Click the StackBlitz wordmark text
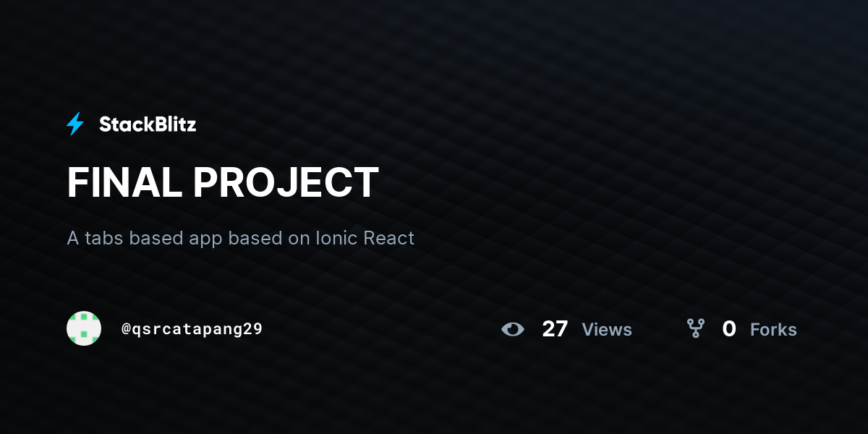The image size is (868, 434). [x=148, y=124]
